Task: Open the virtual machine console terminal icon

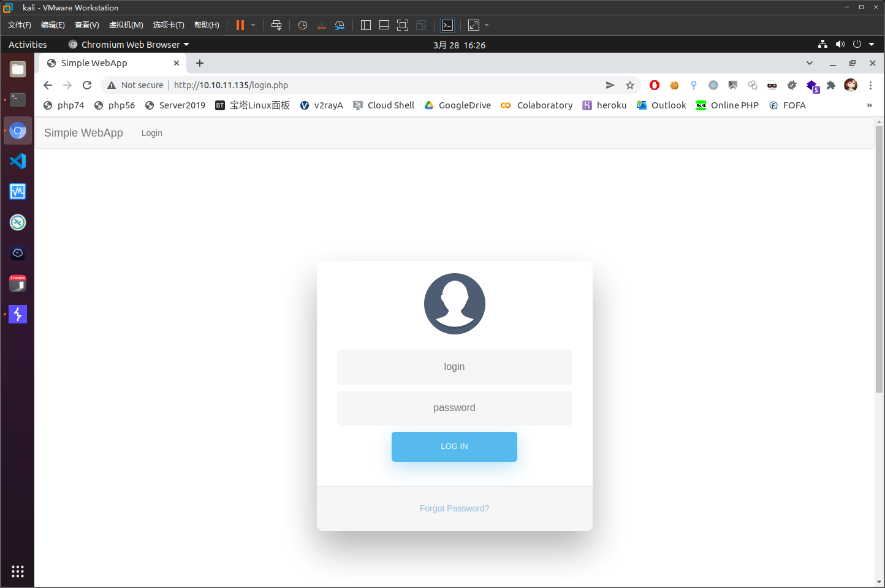Action: [x=447, y=25]
